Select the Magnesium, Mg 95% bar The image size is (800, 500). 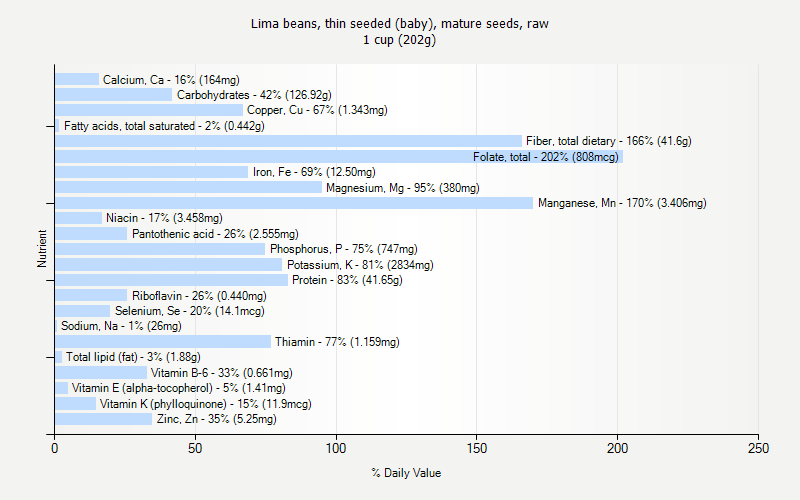188,187
